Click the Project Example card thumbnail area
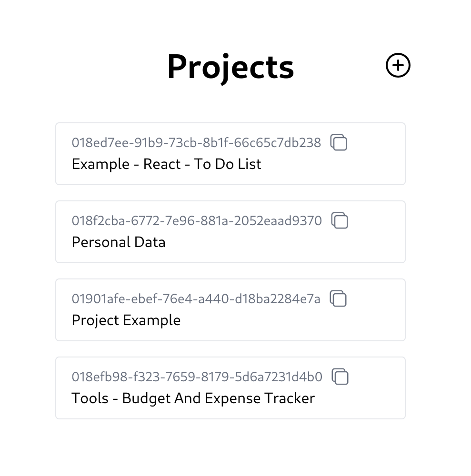 tap(230, 309)
